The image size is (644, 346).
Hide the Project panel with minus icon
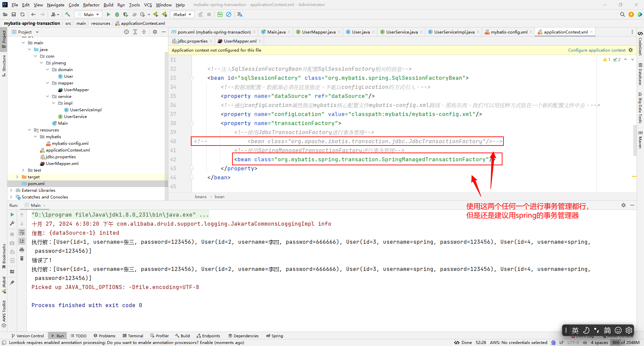[x=164, y=32]
